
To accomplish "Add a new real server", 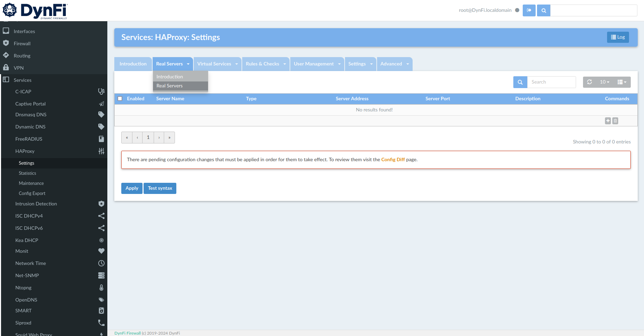I will (608, 121).
